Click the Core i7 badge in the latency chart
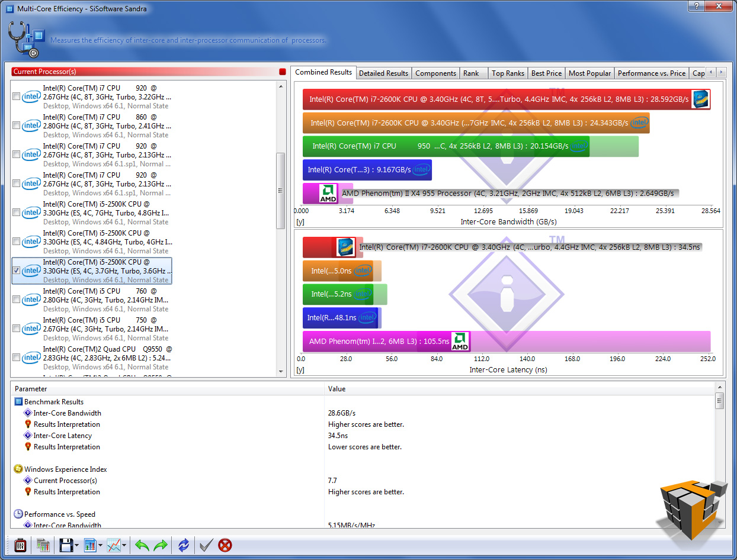The width and height of the screenshot is (737, 560). 345,247
